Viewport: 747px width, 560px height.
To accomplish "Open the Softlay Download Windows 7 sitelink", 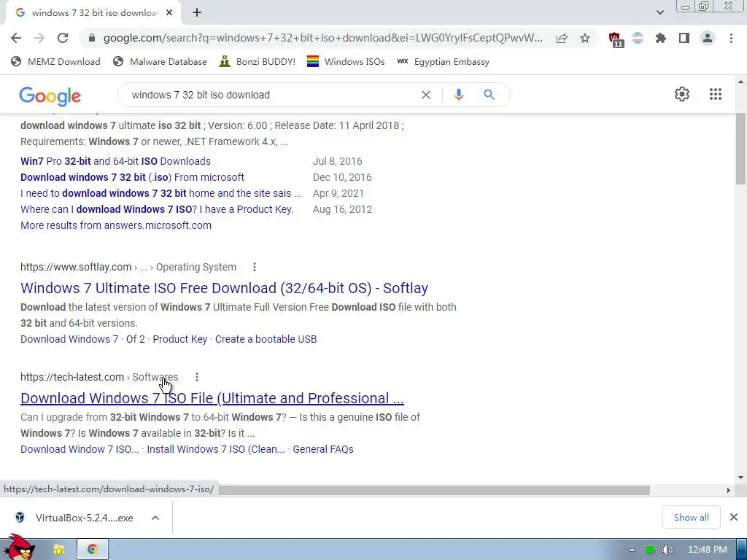I will (x=69, y=339).
